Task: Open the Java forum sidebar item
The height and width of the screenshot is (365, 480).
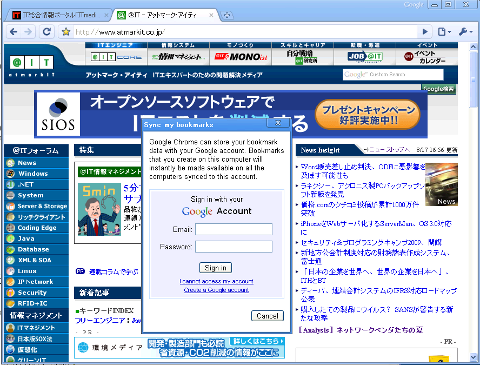Action: [x=37, y=239]
